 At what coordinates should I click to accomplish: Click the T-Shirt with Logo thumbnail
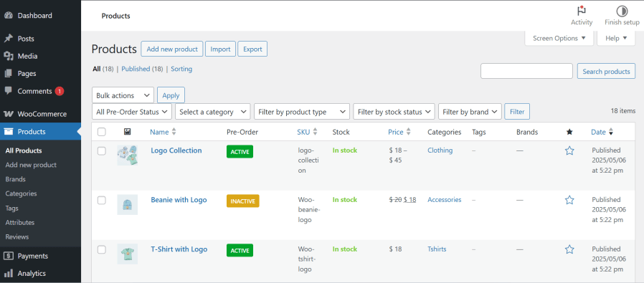[128, 254]
